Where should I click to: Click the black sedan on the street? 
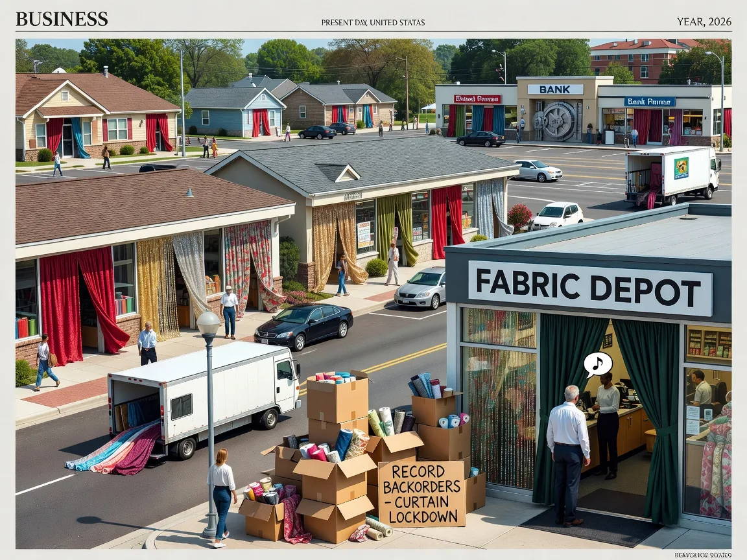tap(303, 326)
